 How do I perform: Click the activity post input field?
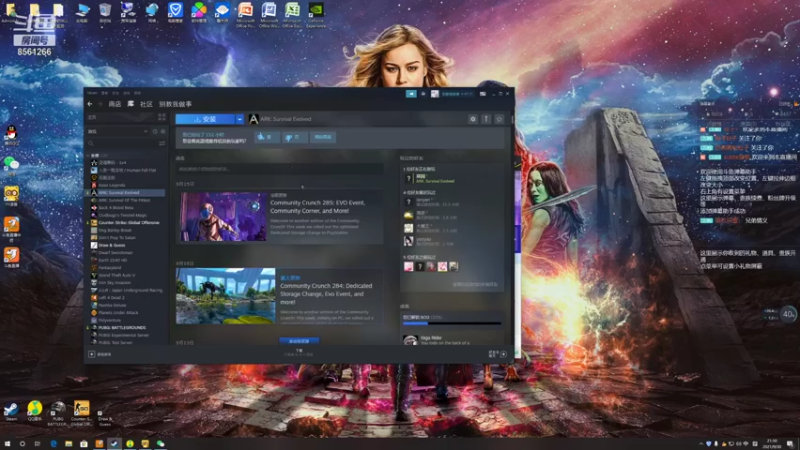280,169
